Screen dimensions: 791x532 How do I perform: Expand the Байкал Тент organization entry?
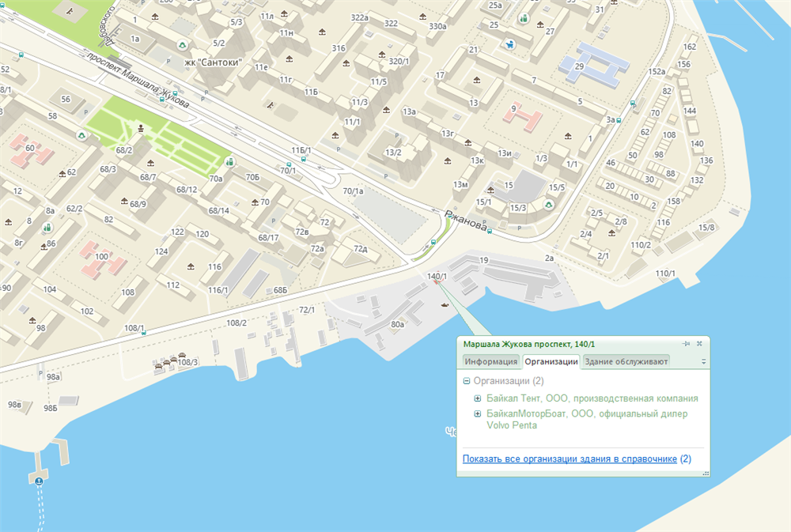pyautogui.click(x=478, y=398)
